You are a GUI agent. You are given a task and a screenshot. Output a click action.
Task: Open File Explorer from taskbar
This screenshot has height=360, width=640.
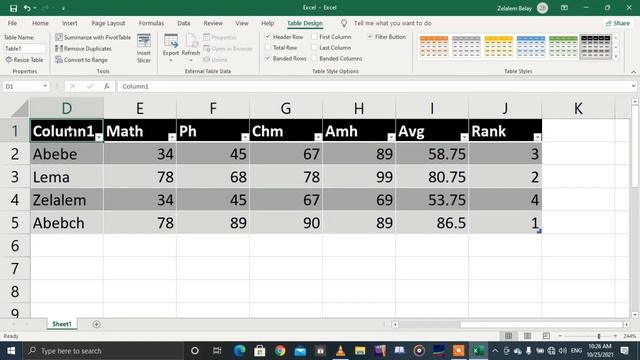click(x=360, y=351)
